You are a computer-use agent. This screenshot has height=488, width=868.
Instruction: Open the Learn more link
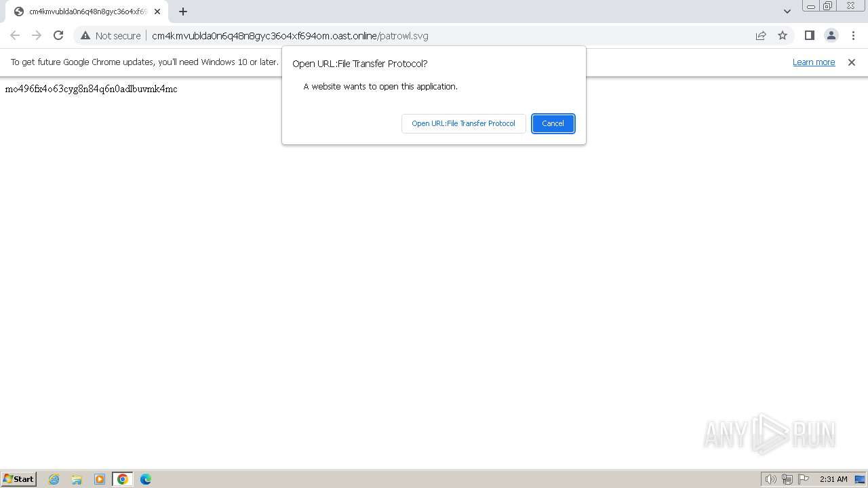point(814,62)
